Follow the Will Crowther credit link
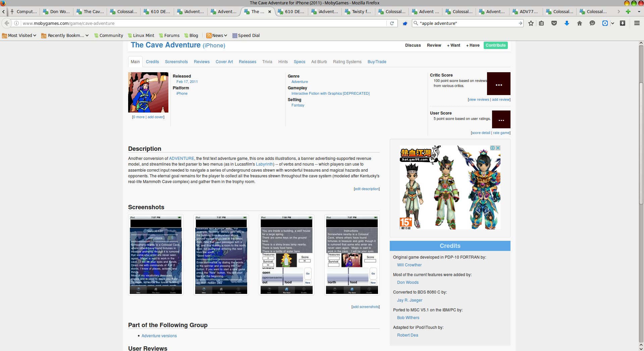 click(x=409, y=265)
